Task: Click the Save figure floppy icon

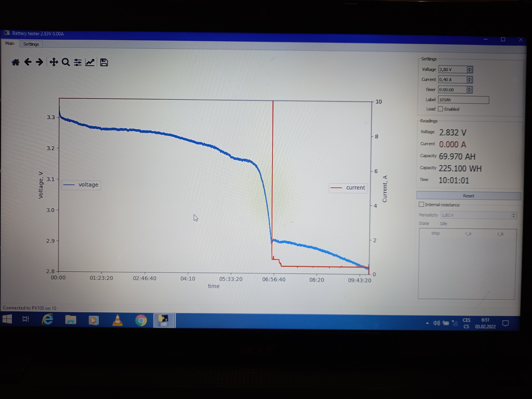Action: pos(104,62)
